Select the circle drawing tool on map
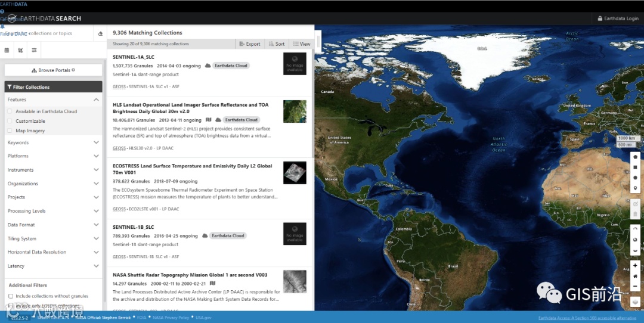 [636, 178]
